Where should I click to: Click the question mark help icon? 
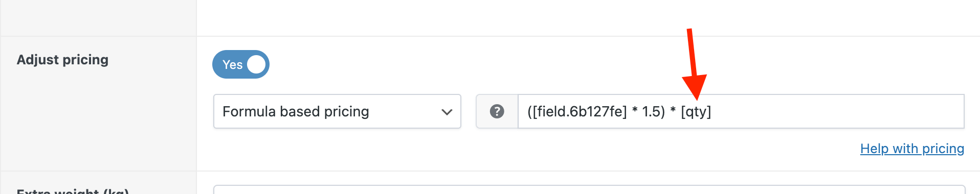coord(497,111)
